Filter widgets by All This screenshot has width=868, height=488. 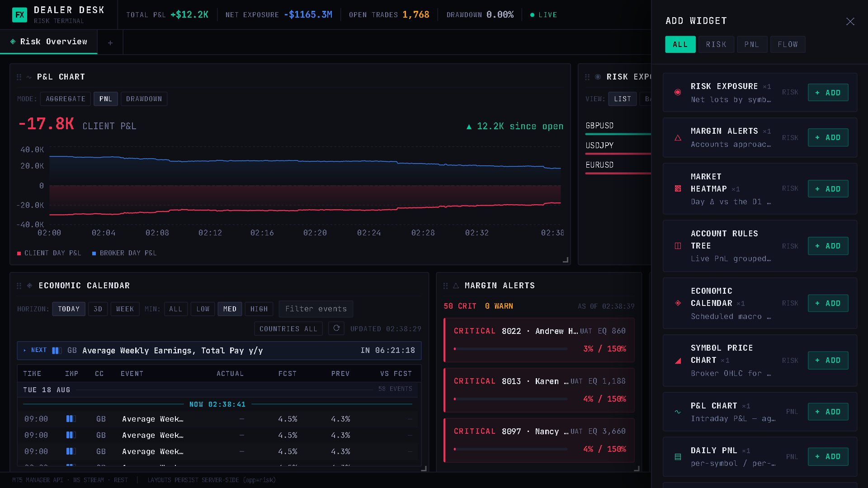click(680, 44)
